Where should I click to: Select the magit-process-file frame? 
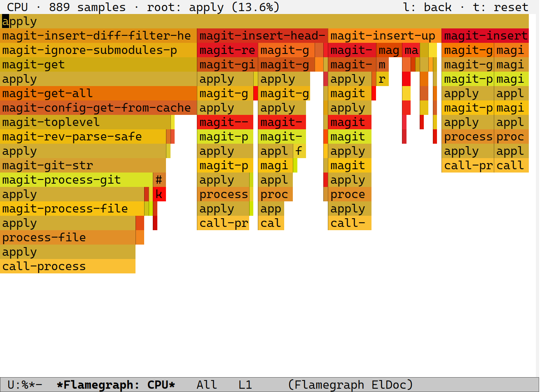pos(72,209)
